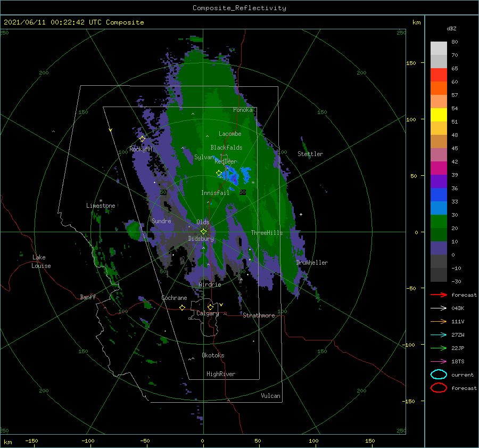Image resolution: width=479 pixels, height=448 pixels.
Task: Click the cyan current oval legend icon
Action: pos(439,374)
